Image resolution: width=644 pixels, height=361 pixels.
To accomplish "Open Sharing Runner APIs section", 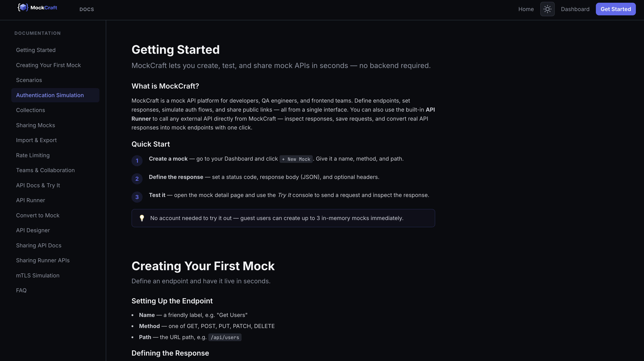I will click(43, 260).
